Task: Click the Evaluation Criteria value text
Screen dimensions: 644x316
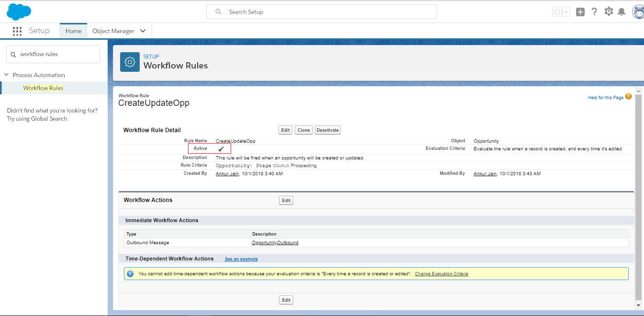Action: (548, 149)
